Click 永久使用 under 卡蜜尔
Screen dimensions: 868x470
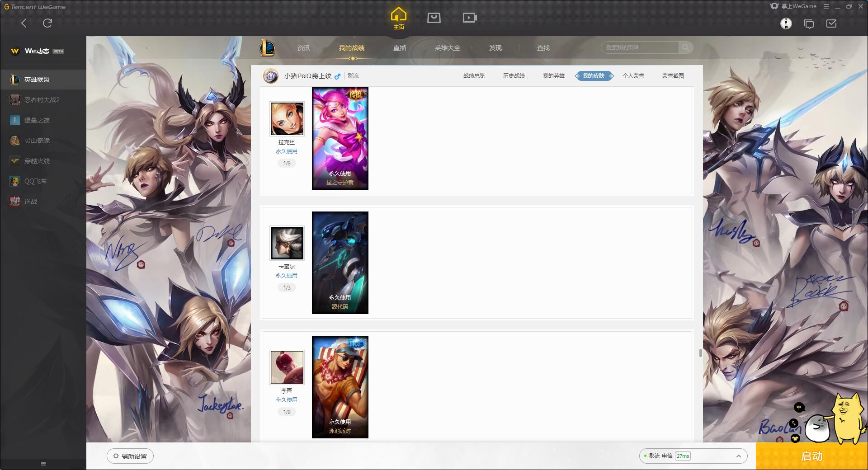coord(287,276)
